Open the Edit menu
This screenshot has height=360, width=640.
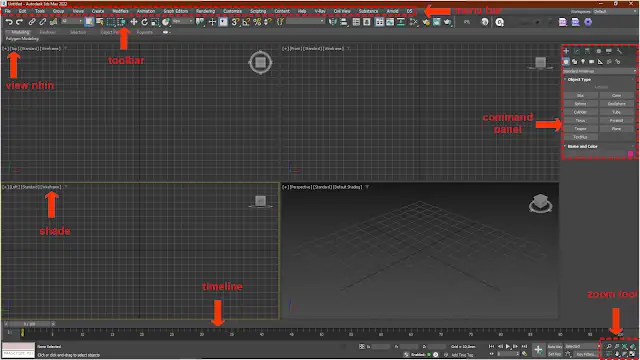(22, 11)
